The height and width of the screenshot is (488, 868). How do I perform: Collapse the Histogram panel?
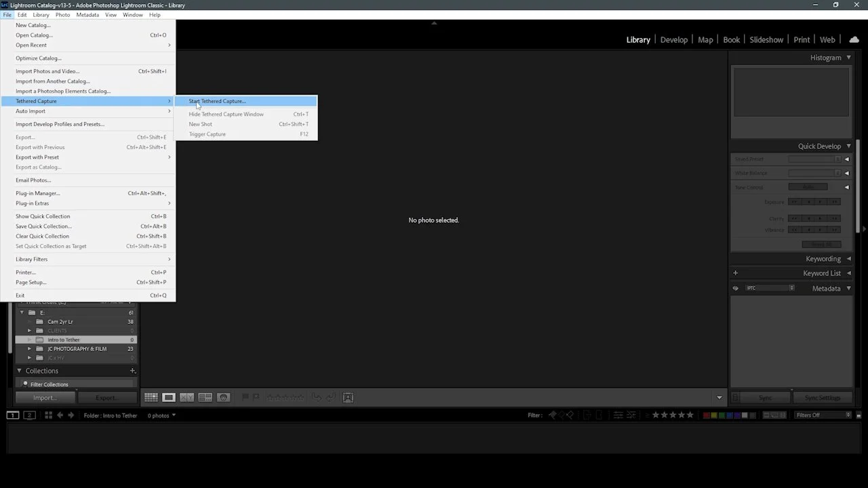(848, 58)
